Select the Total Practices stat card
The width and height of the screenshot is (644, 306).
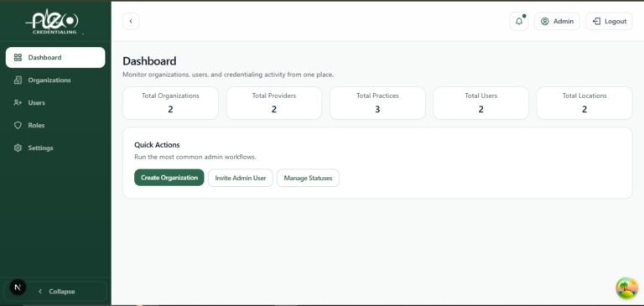pos(377,103)
